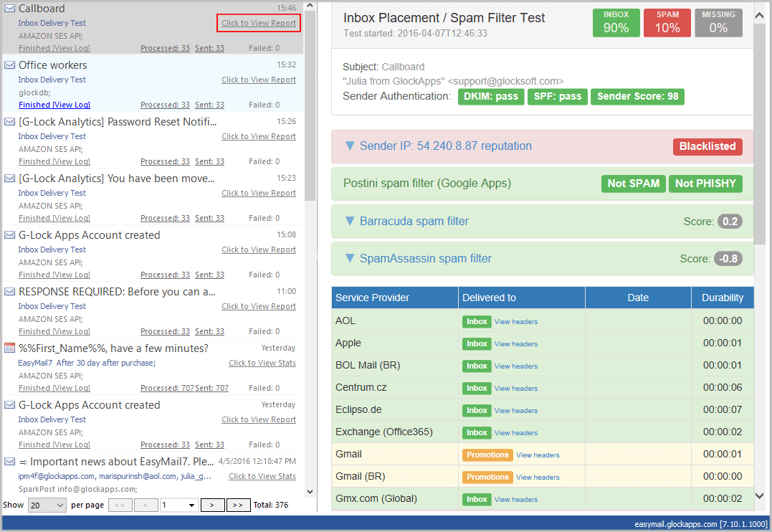Expand Sender IP reputation section triangle

(x=350, y=146)
